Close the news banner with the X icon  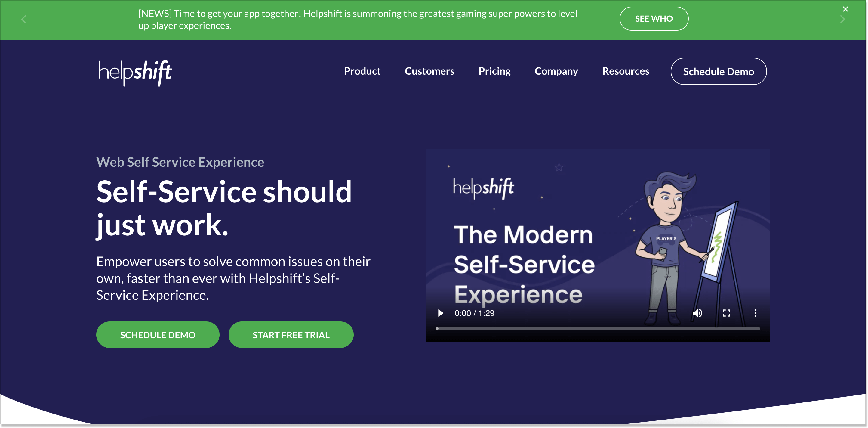tap(845, 9)
